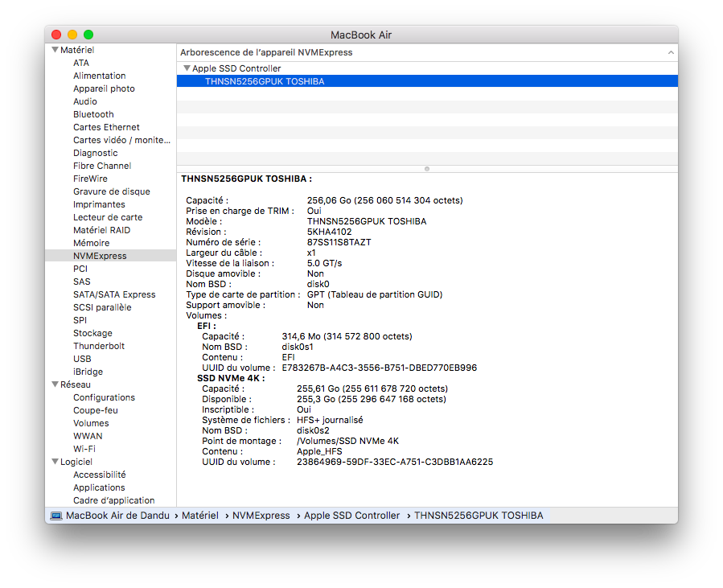The height and width of the screenshot is (588, 723).
Task: Open Applications under Logiciel
Action: click(x=99, y=488)
